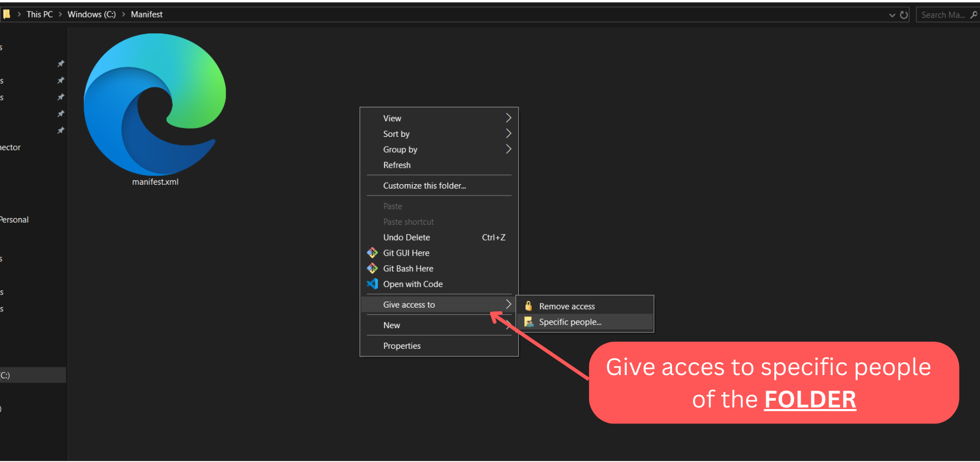
Task: Click the folder icon in address bar
Action: [7, 14]
